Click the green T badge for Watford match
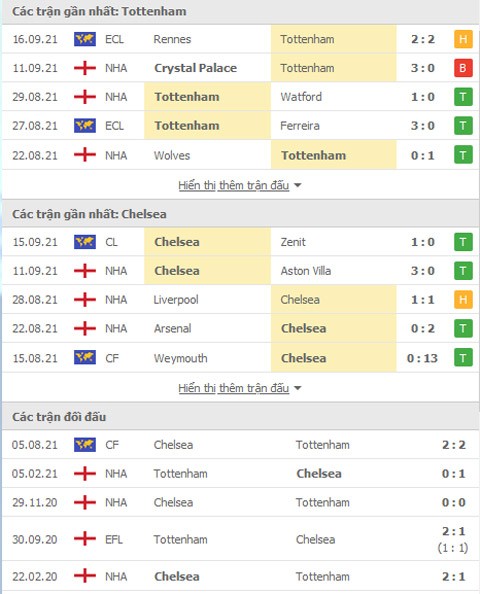The height and width of the screenshot is (594, 480). pyautogui.click(x=463, y=97)
